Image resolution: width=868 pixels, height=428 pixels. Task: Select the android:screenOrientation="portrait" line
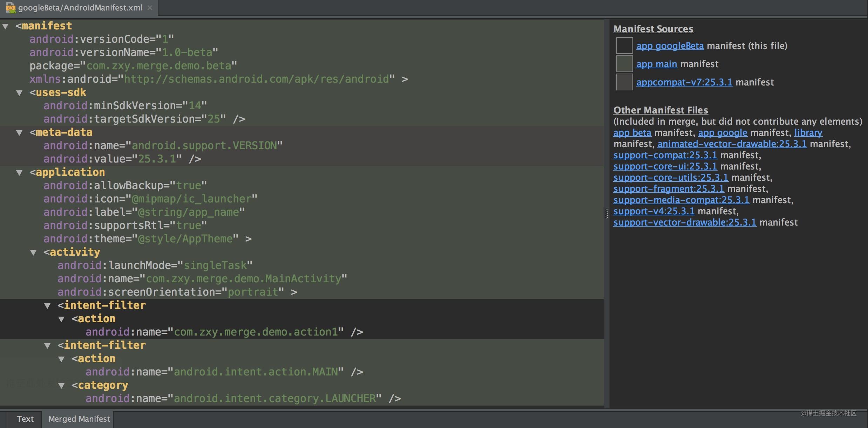pyautogui.click(x=177, y=292)
